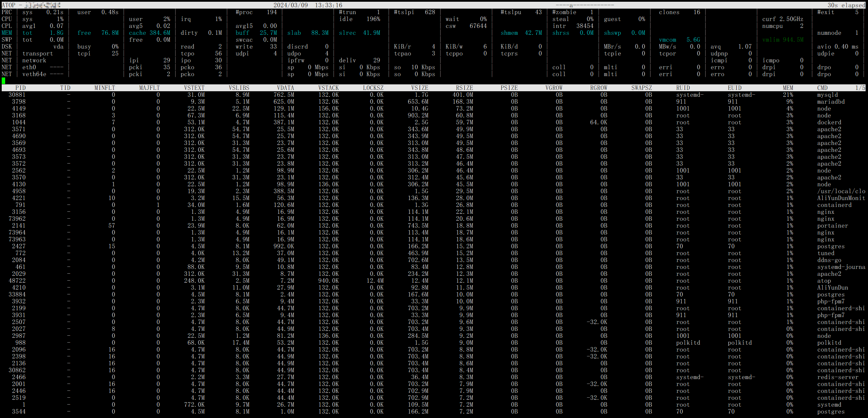Screen dimensions: 868x418
Task: Click the MEM column header
Action: click(x=788, y=88)
